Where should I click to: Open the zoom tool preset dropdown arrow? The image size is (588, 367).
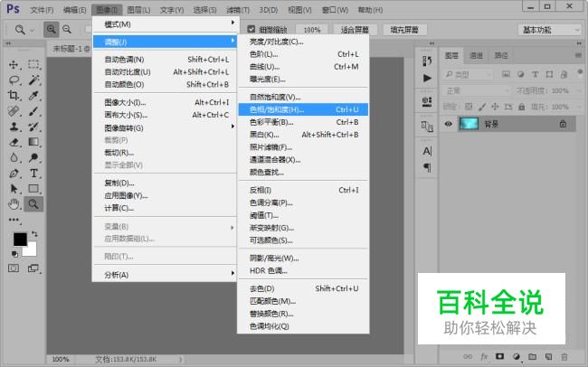point(32,30)
